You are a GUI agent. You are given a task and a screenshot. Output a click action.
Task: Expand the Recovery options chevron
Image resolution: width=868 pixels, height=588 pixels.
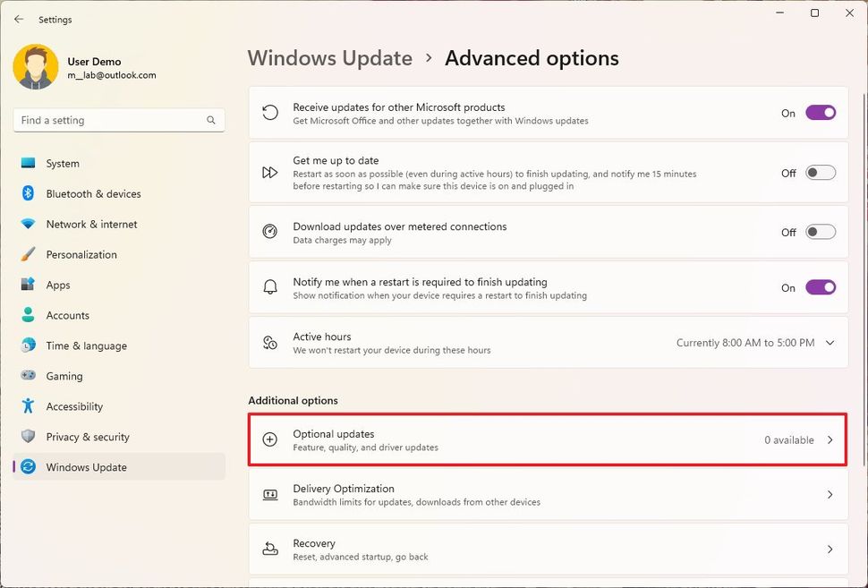point(828,549)
